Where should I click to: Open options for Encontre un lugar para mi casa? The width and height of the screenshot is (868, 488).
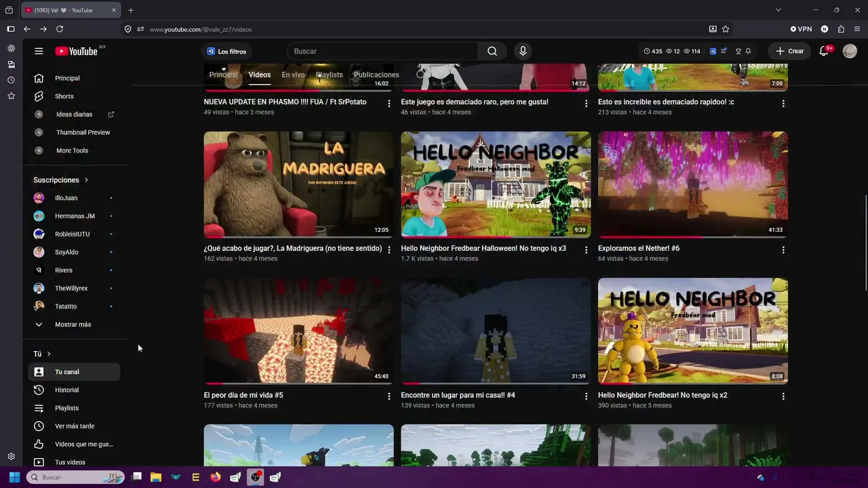[587, 396]
